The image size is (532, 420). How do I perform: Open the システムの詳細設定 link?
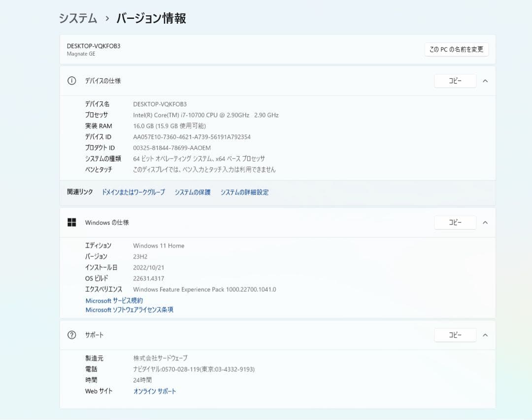click(244, 192)
